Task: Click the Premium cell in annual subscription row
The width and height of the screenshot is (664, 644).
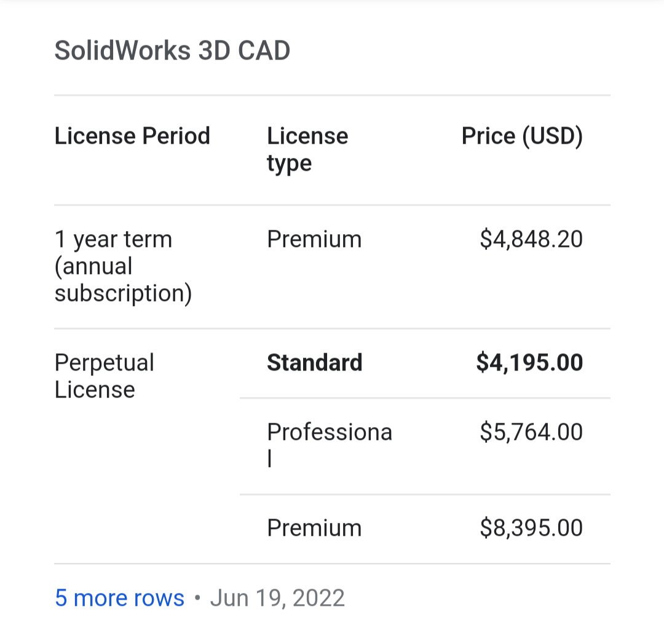Action: [314, 239]
